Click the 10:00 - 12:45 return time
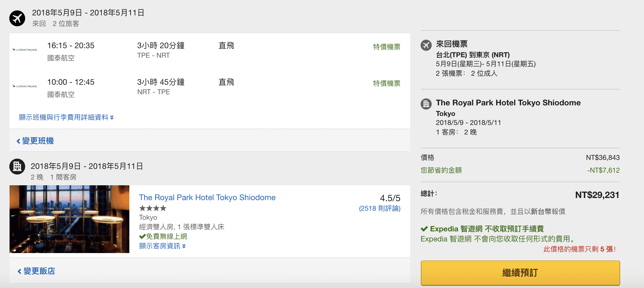The height and width of the screenshot is (288, 644). [x=71, y=82]
